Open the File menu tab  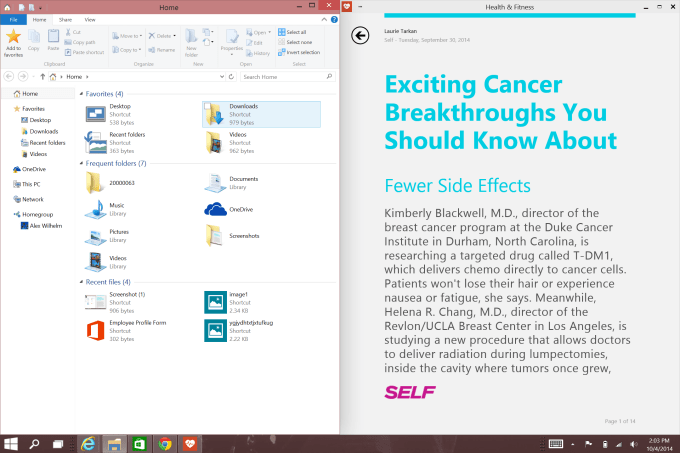coord(13,19)
